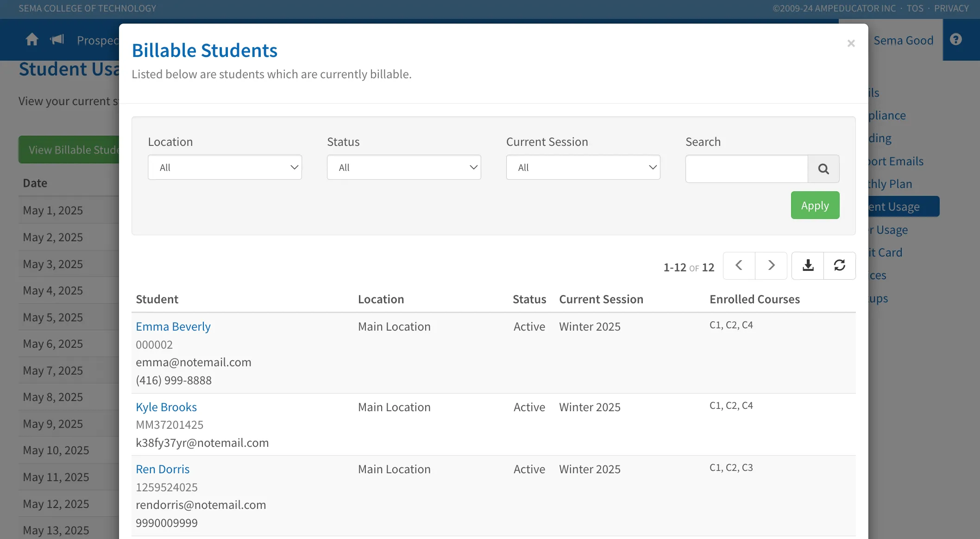980x539 pixels.
Task: Click the Student column header
Action: (x=157, y=299)
